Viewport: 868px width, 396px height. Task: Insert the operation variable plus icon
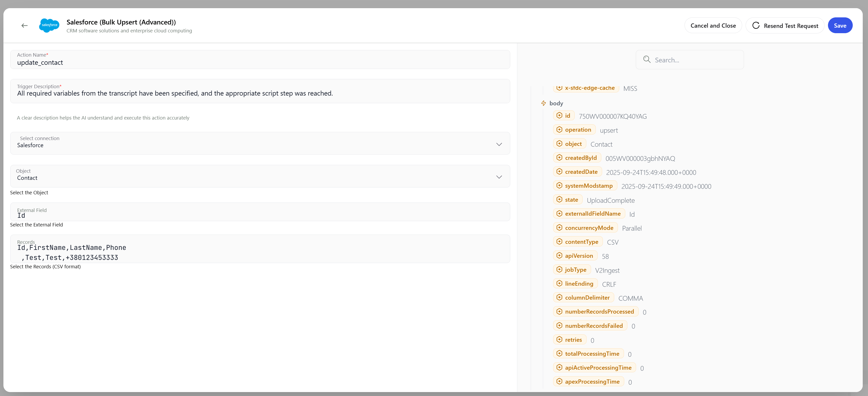(559, 130)
